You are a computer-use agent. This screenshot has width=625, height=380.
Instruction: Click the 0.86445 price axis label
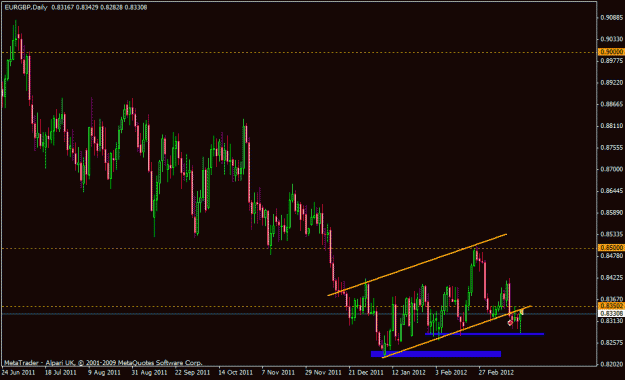(x=611, y=191)
